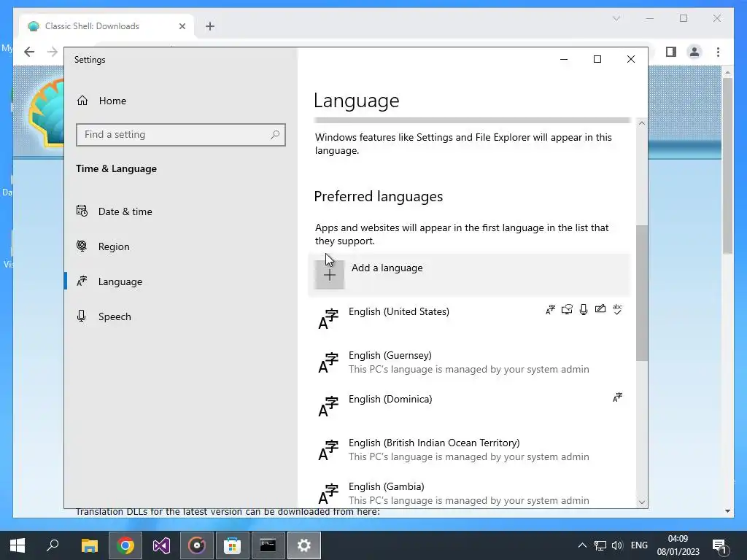Minimize the Settings window
The height and width of the screenshot is (560, 747).
(564, 59)
